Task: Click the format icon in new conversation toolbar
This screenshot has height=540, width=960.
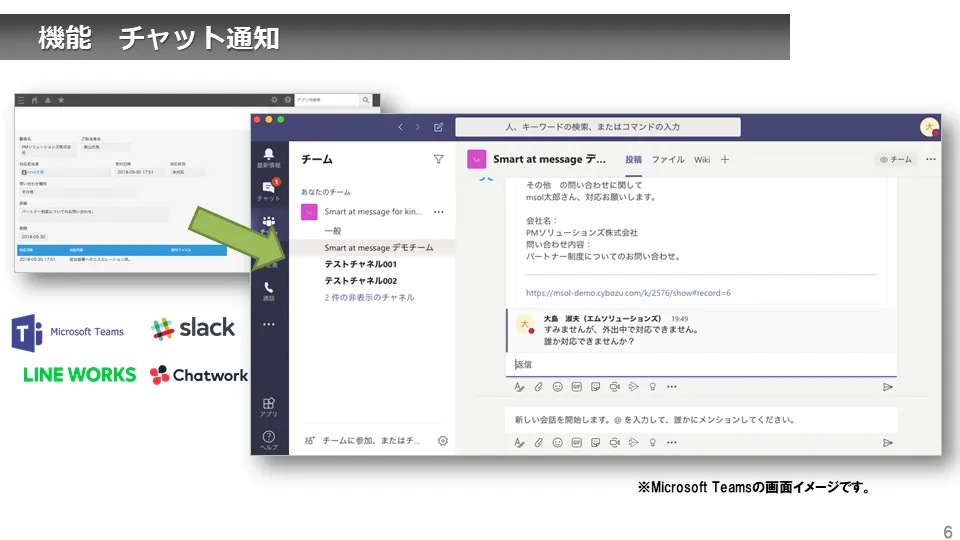Action: pyautogui.click(x=519, y=443)
